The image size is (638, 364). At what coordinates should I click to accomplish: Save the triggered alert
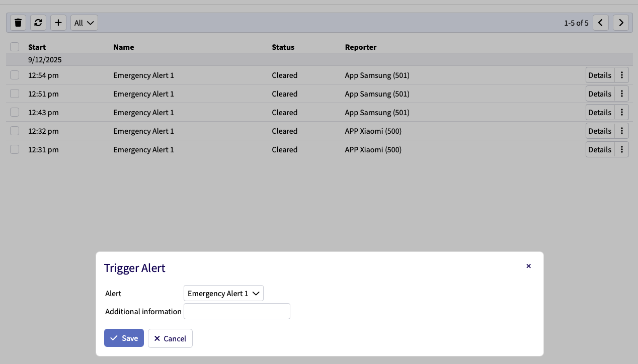coord(124,338)
